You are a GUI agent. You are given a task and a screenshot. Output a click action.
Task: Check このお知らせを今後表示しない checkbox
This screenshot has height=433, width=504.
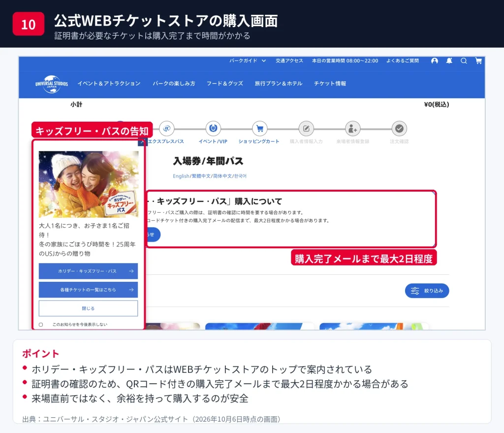tap(41, 325)
